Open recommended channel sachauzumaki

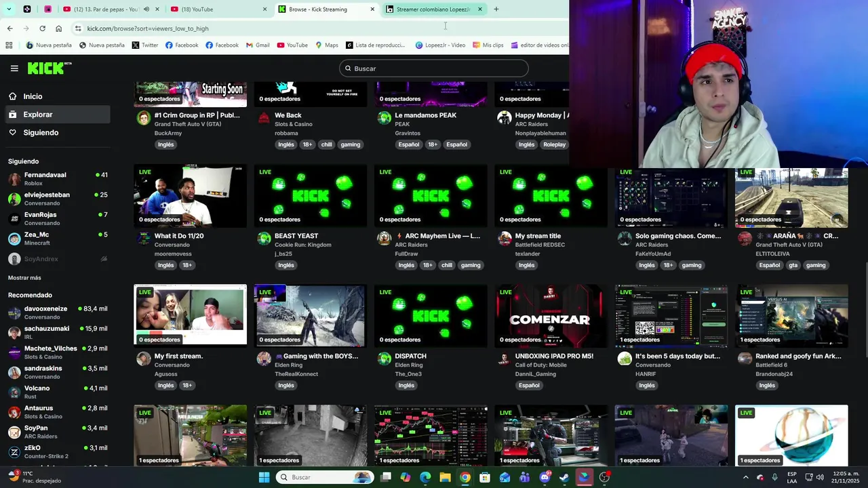(x=58, y=332)
